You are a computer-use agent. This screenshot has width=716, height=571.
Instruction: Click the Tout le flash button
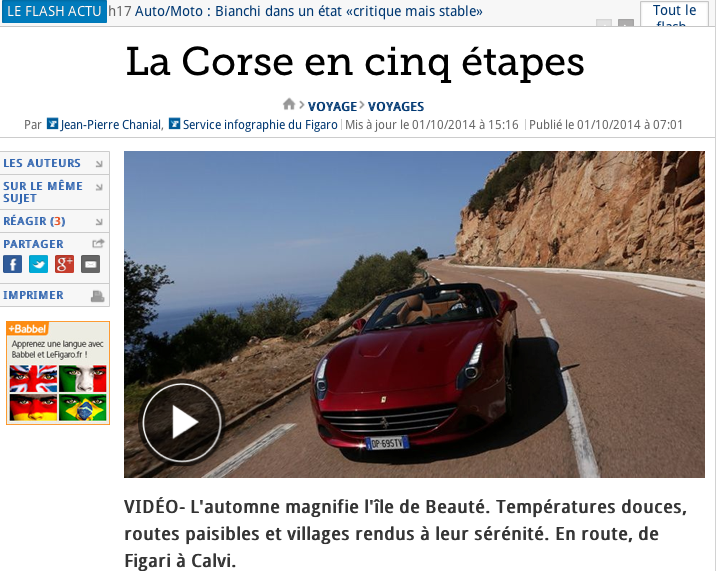(x=674, y=15)
